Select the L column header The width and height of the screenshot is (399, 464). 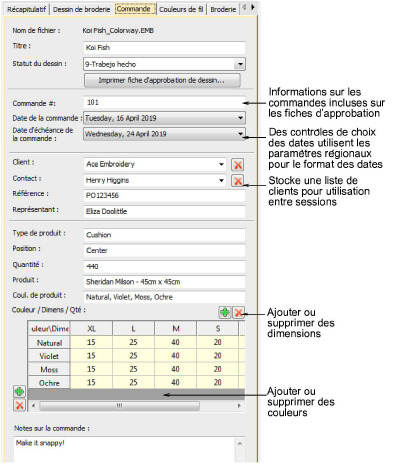pyautogui.click(x=133, y=329)
